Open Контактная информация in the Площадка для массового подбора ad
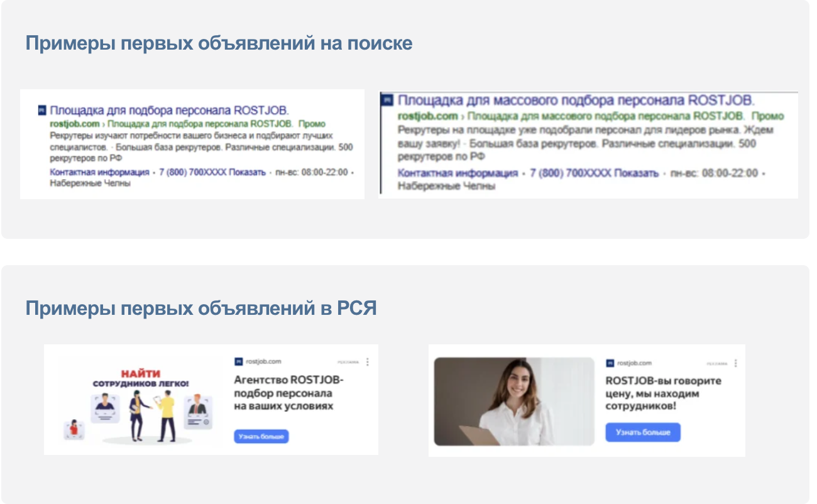Viewport: 817px width, 504px height. [x=458, y=173]
